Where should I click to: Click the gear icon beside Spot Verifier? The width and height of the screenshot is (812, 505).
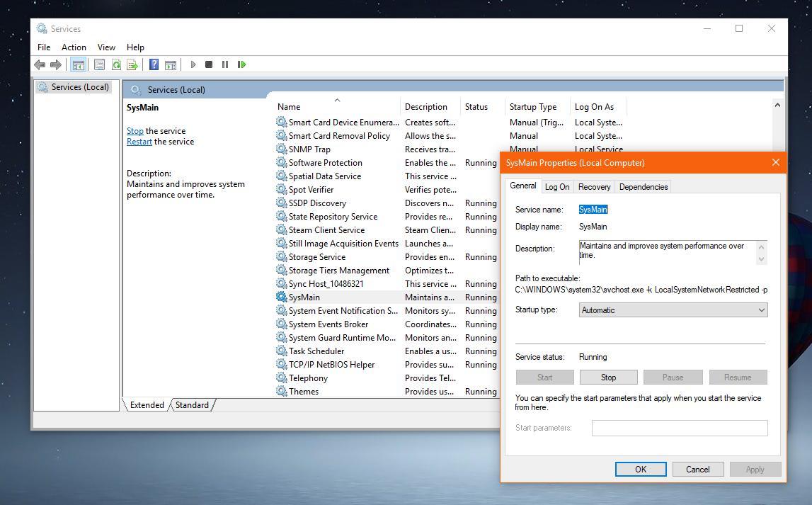281,189
